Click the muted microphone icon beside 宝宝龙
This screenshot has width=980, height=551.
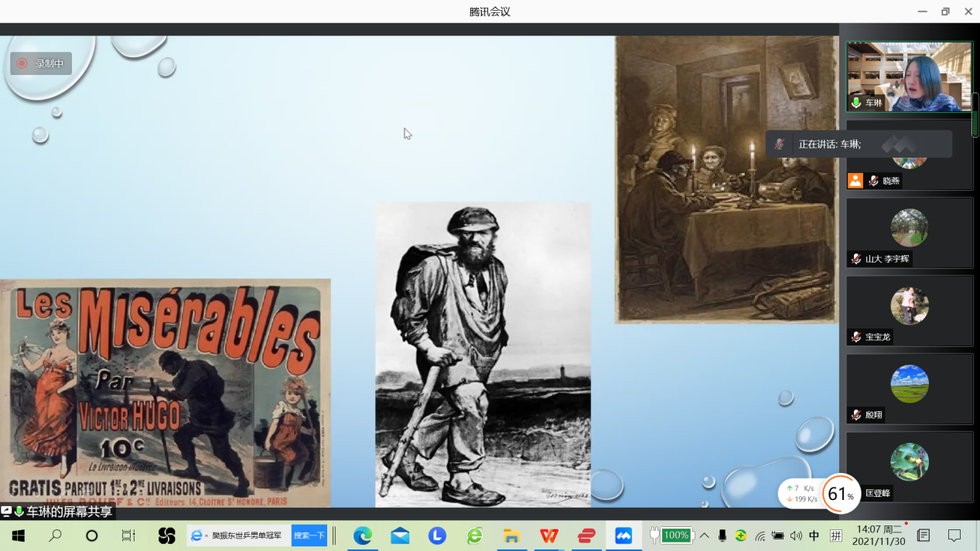856,337
